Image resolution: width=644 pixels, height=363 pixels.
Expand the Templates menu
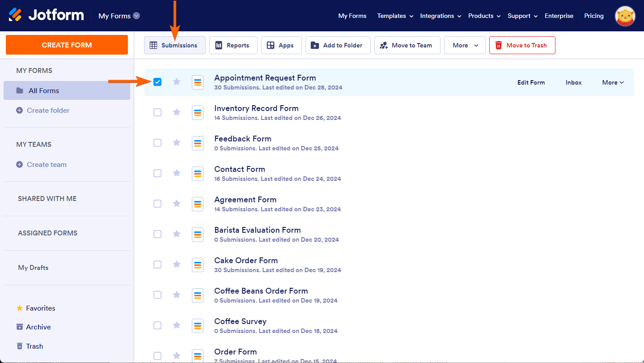(x=395, y=16)
